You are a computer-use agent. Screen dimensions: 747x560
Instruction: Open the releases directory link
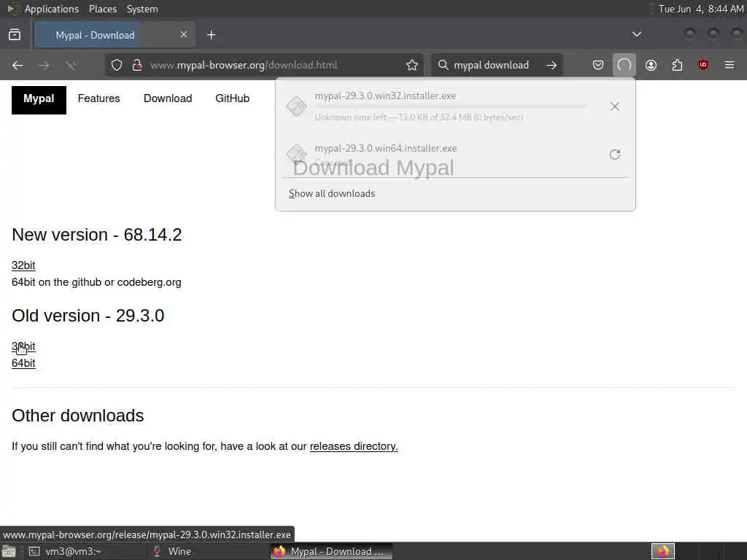pos(354,446)
